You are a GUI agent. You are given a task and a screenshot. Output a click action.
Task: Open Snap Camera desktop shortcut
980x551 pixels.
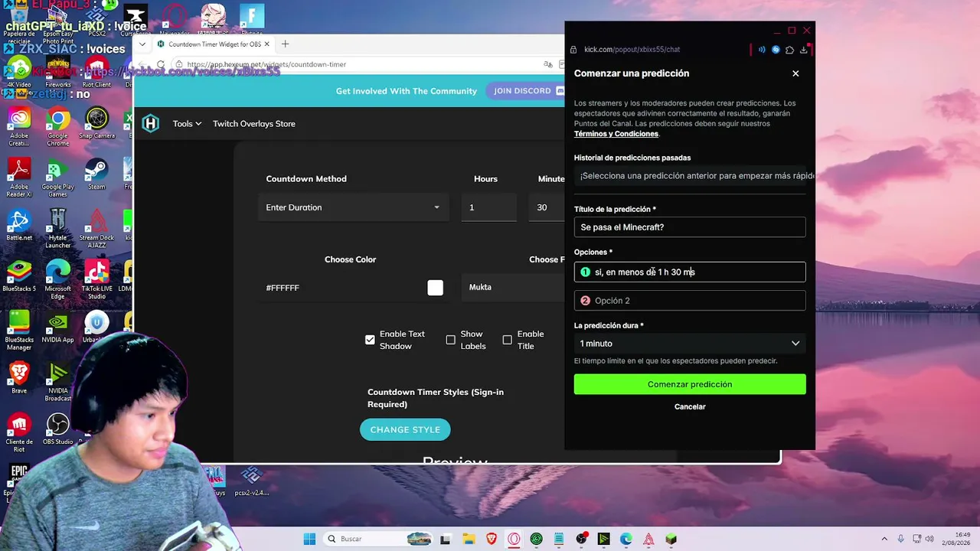coord(96,123)
